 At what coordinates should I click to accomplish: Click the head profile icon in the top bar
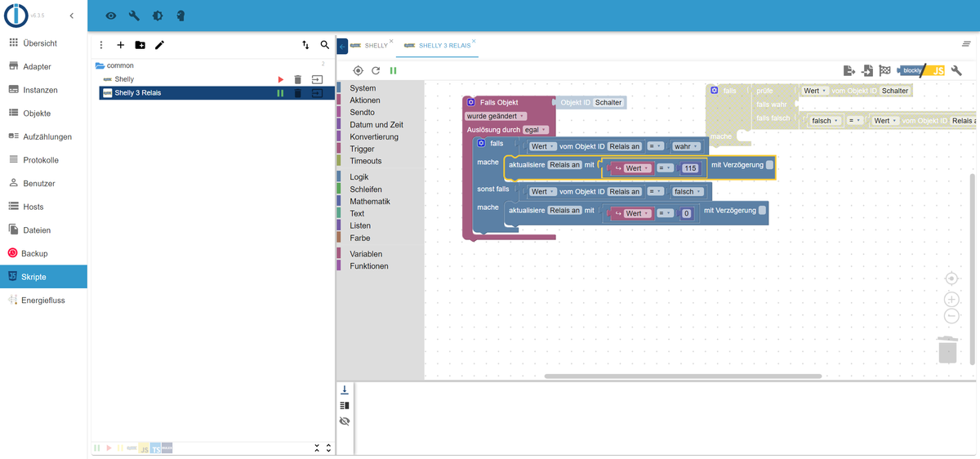(180, 16)
